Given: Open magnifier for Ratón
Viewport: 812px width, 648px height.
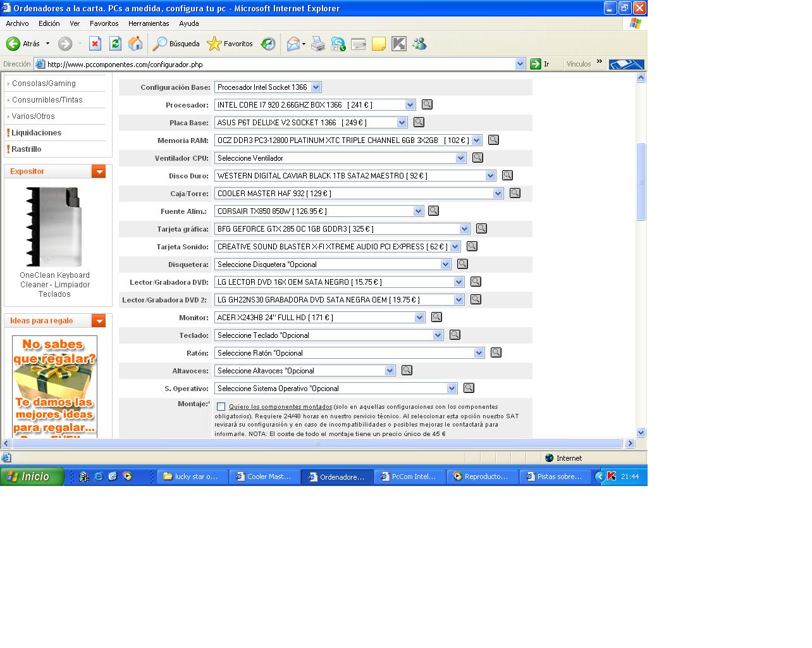Looking at the screenshot, I should 496,352.
